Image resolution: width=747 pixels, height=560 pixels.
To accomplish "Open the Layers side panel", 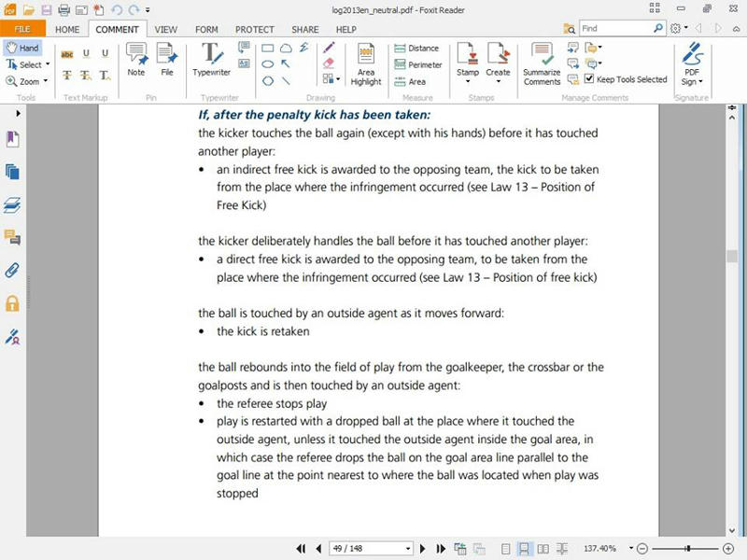I will click(12, 204).
